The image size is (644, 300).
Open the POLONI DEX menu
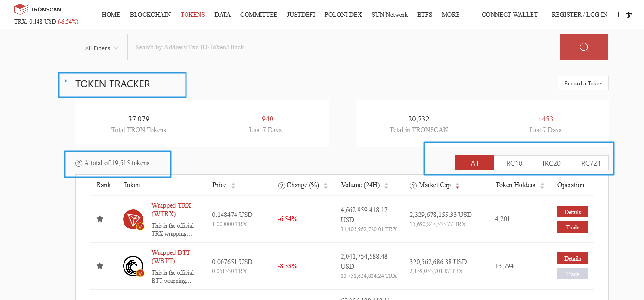pyautogui.click(x=343, y=15)
